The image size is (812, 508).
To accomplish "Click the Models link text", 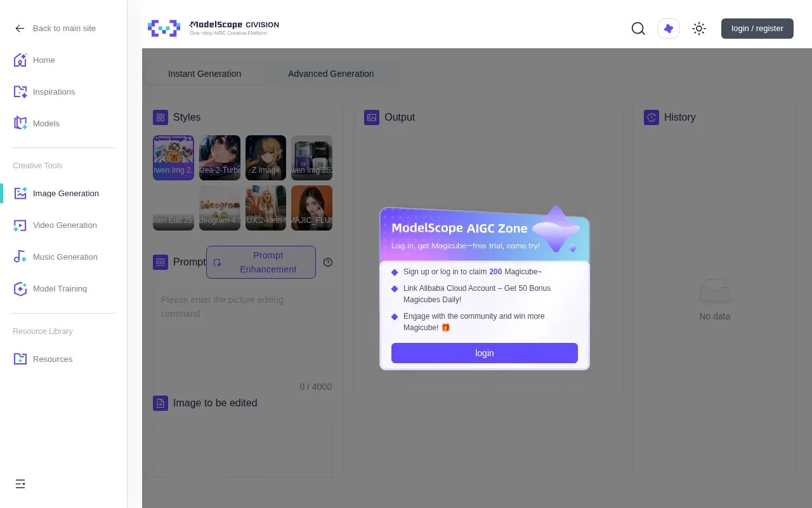I will (x=46, y=124).
